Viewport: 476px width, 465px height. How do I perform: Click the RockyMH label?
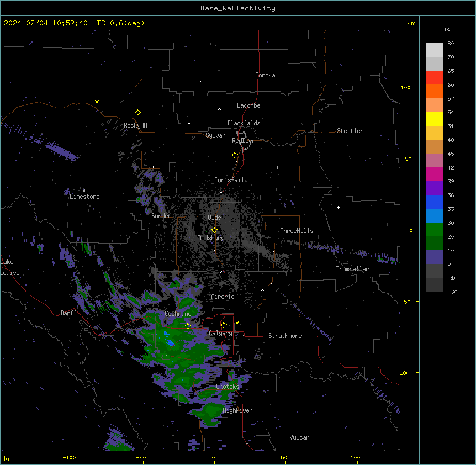pos(135,125)
